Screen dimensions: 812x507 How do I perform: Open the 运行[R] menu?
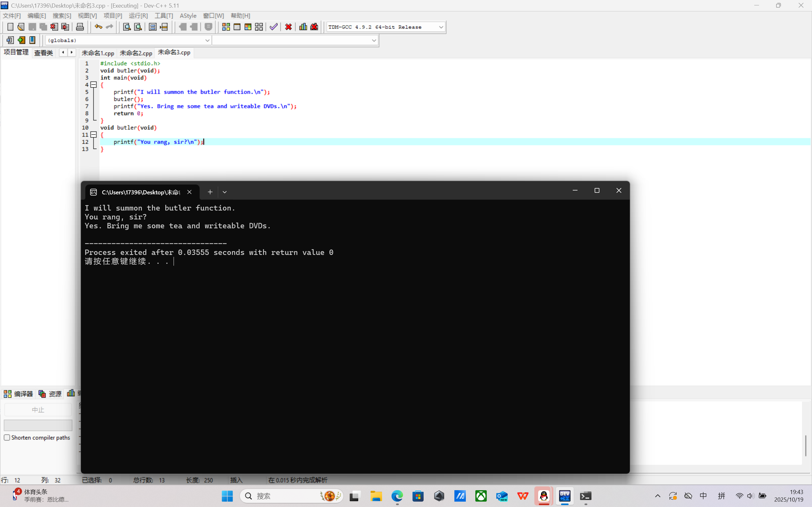click(x=138, y=16)
